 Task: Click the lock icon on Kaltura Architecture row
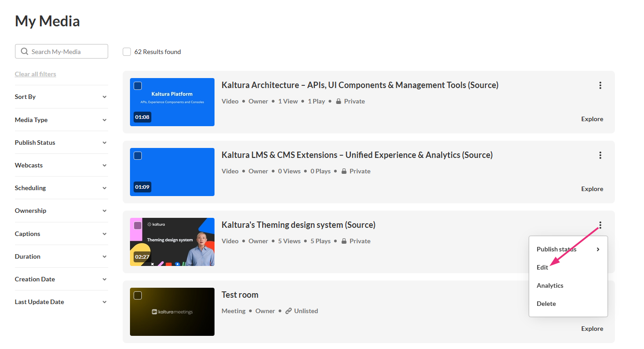click(339, 102)
